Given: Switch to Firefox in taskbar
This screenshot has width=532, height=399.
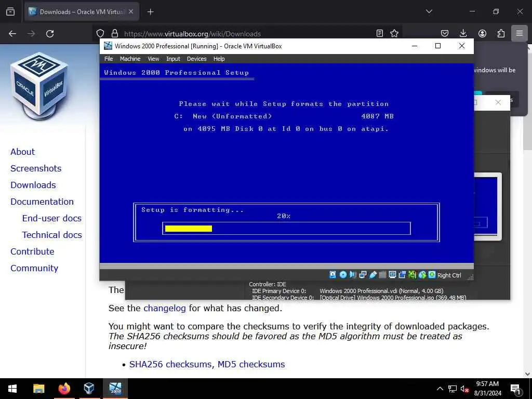Looking at the screenshot, I should [64, 389].
